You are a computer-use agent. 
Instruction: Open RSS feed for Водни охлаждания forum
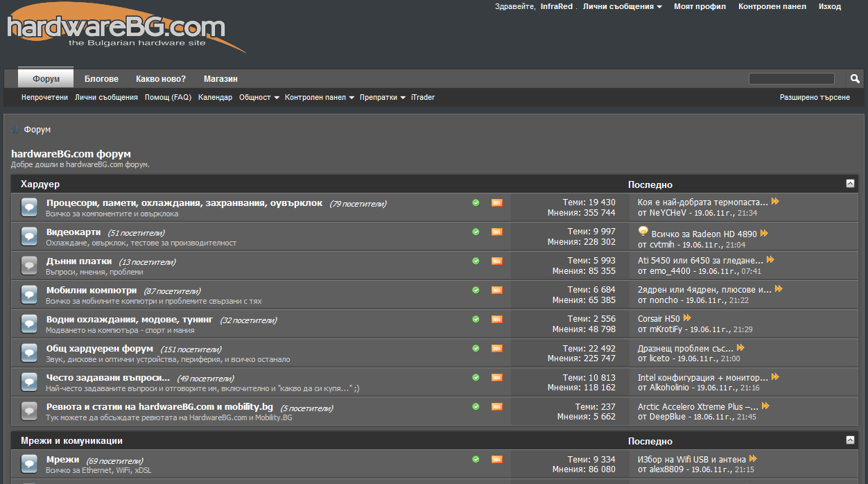tap(497, 320)
